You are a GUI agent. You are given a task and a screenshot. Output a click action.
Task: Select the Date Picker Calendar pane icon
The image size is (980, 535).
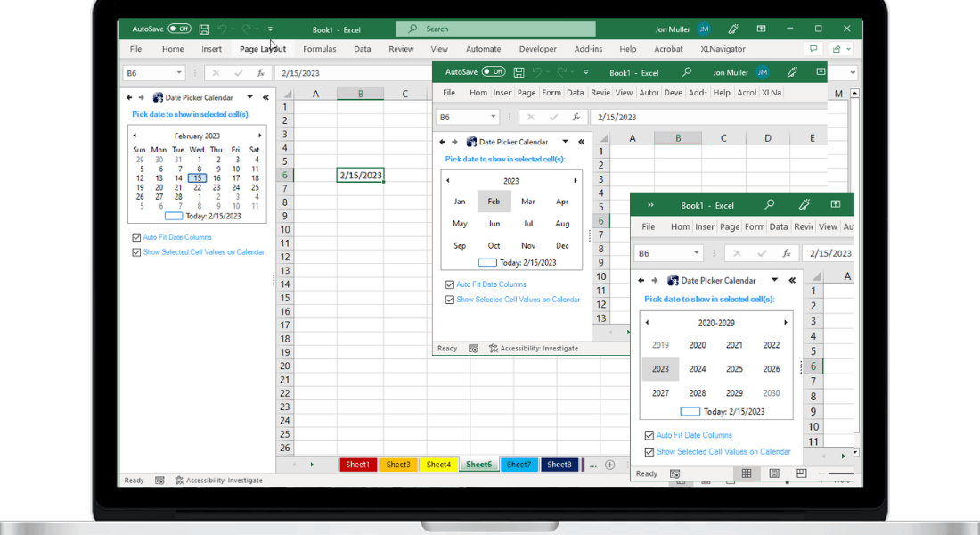coord(158,97)
